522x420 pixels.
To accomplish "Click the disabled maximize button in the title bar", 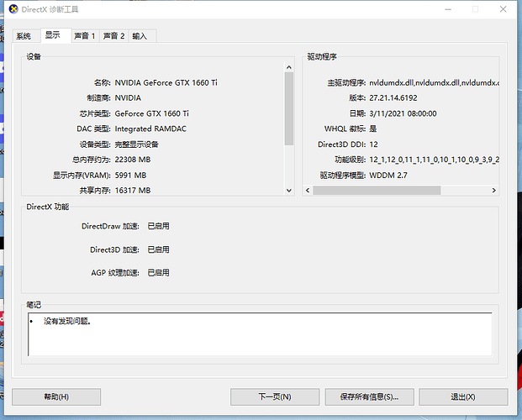I will 476,9.
